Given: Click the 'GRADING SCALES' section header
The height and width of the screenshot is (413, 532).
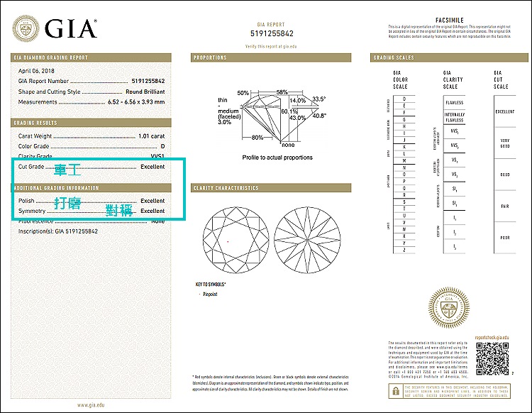Looking at the screenshot, I should coord(449,57).
